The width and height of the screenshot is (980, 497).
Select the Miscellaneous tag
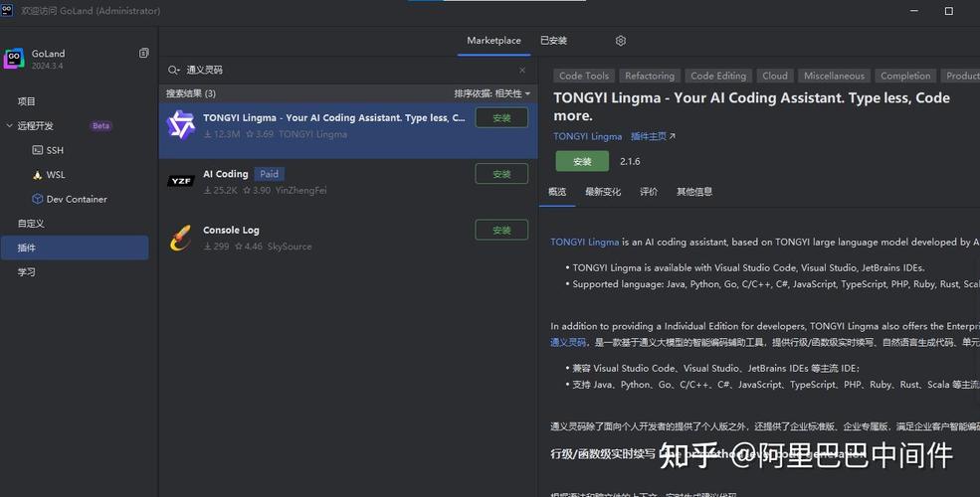tap(834, 77)
